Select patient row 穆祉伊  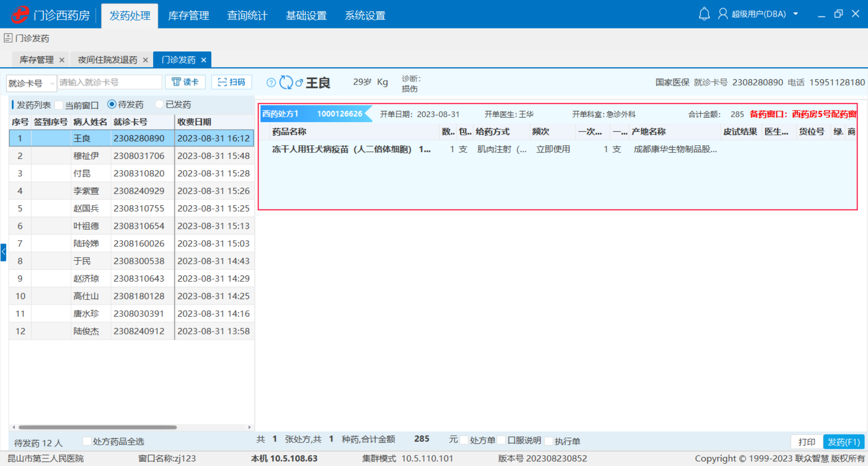pos(131,156)
